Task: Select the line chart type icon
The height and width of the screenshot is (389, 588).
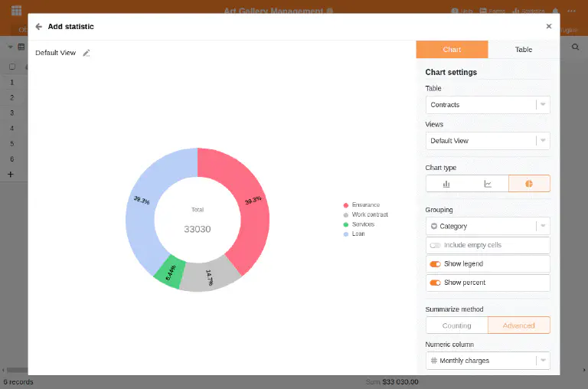Action: [488, 184]
